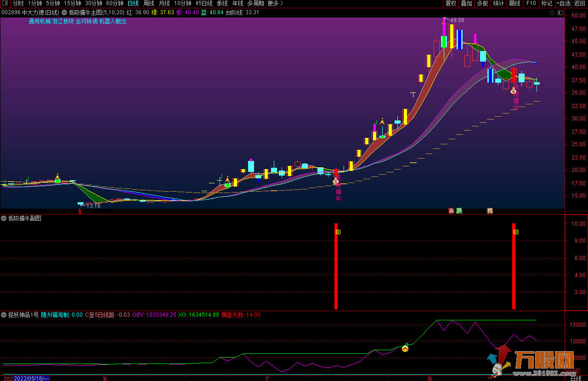588x381 pixels.
Task: Click the month 7 marker on timeline
Action: [267, 379]
